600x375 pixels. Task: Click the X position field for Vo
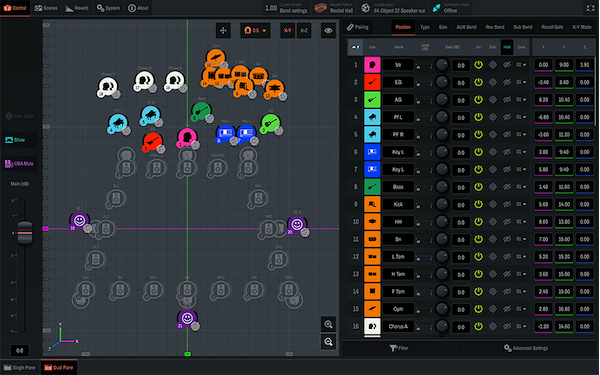[x=543, y=65]
